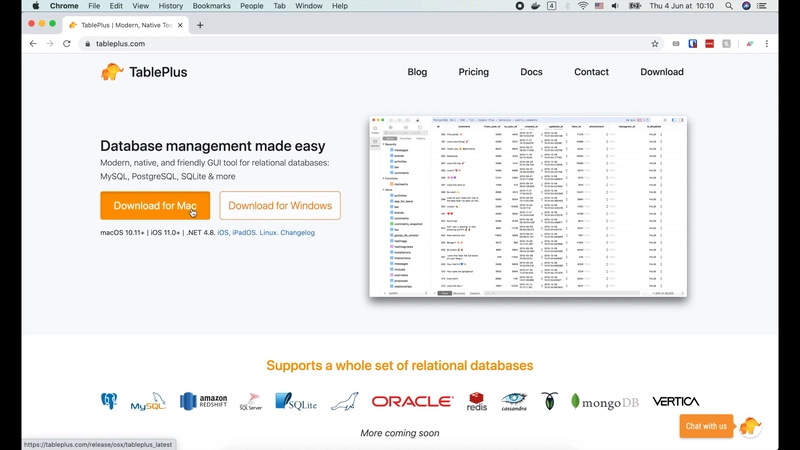
Task: Open the Bookmarks menu
Action: click(x=211, y=6)
